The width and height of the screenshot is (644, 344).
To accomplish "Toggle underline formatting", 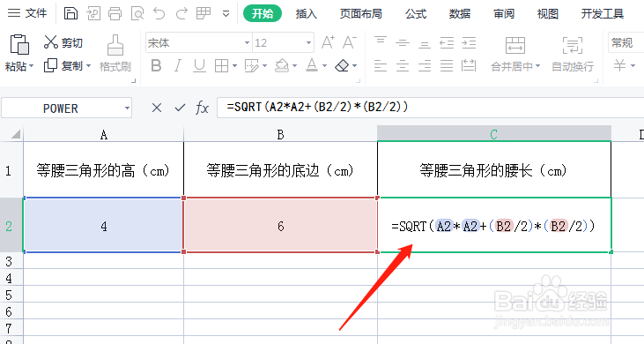I will pyautogui.click(x=200, y=65).
